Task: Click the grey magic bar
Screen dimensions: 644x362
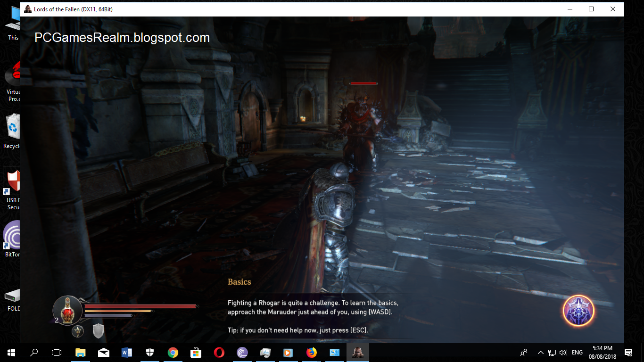Action: (x=108, y=316)
